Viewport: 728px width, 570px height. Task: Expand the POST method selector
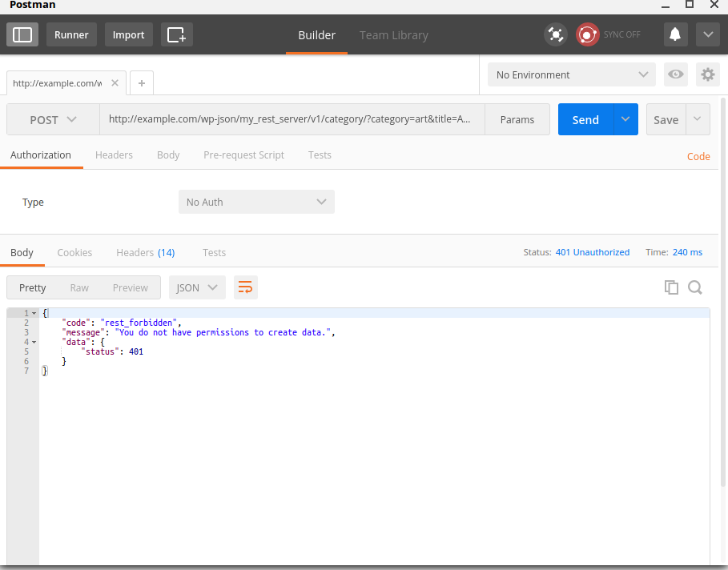coord(53,118)
